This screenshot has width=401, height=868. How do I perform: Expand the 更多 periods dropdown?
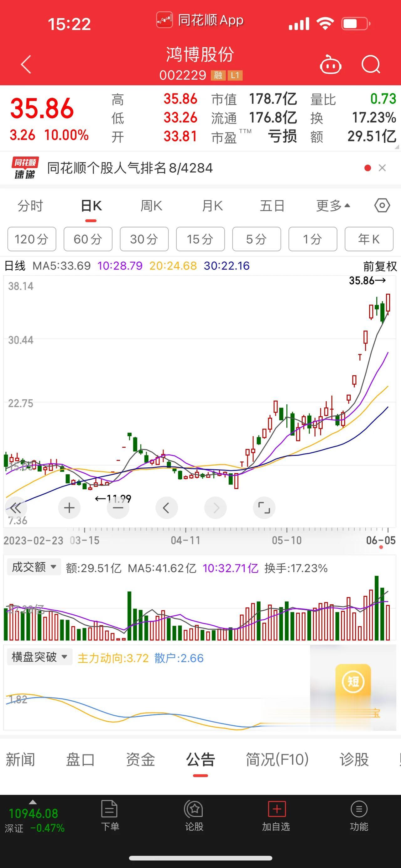333,206
